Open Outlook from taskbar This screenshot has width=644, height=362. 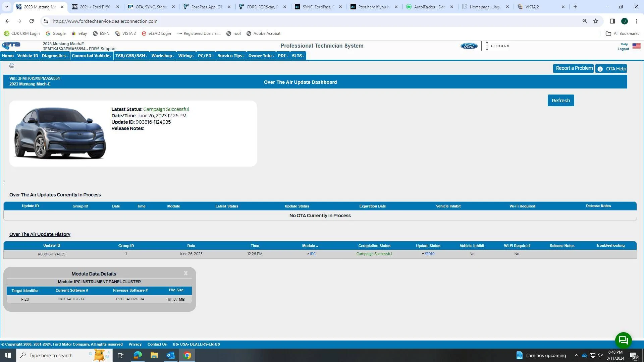tap(171, 355)
